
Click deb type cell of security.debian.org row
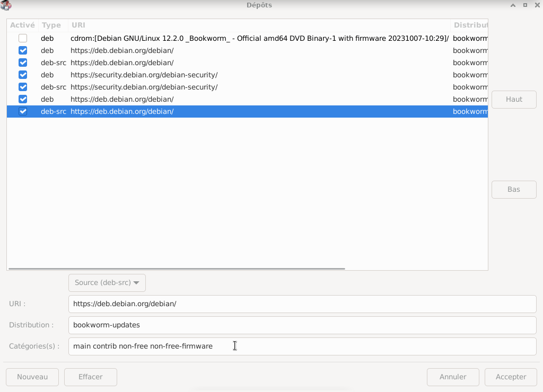(x=47, y=75)
